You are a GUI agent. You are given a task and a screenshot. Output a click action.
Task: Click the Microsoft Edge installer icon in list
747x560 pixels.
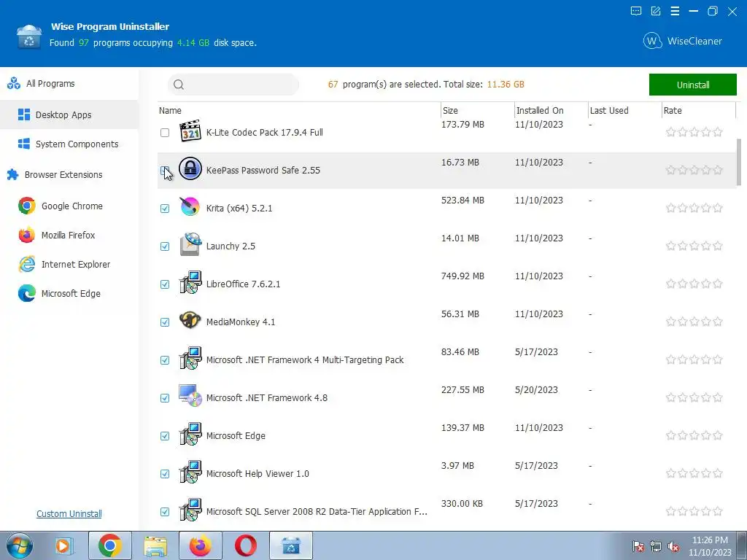pos(190,435)
